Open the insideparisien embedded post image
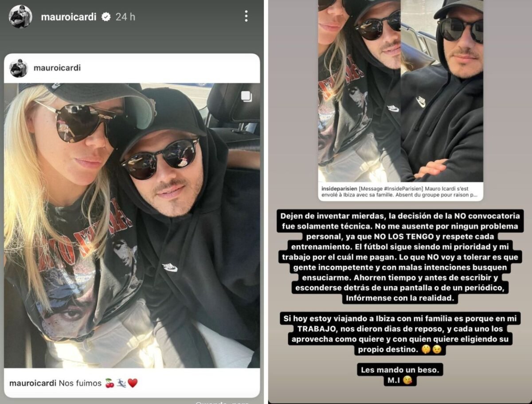The width and height of the screenshot is (532, 404). coord(401,91)
